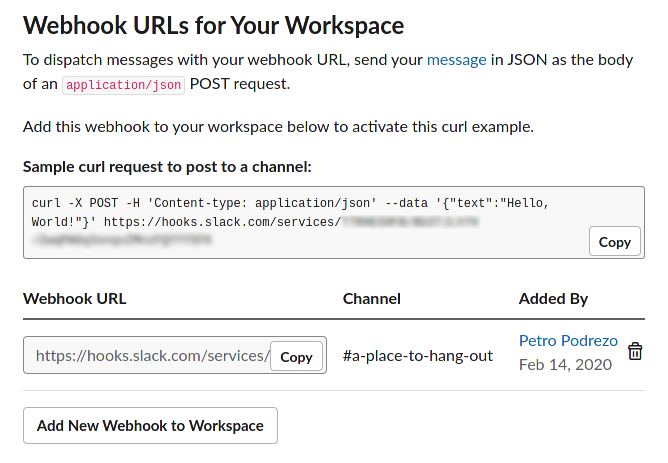
Task: Delete the #a-place-to-hang-out webhook via trash icon
Action: (635, 352)
